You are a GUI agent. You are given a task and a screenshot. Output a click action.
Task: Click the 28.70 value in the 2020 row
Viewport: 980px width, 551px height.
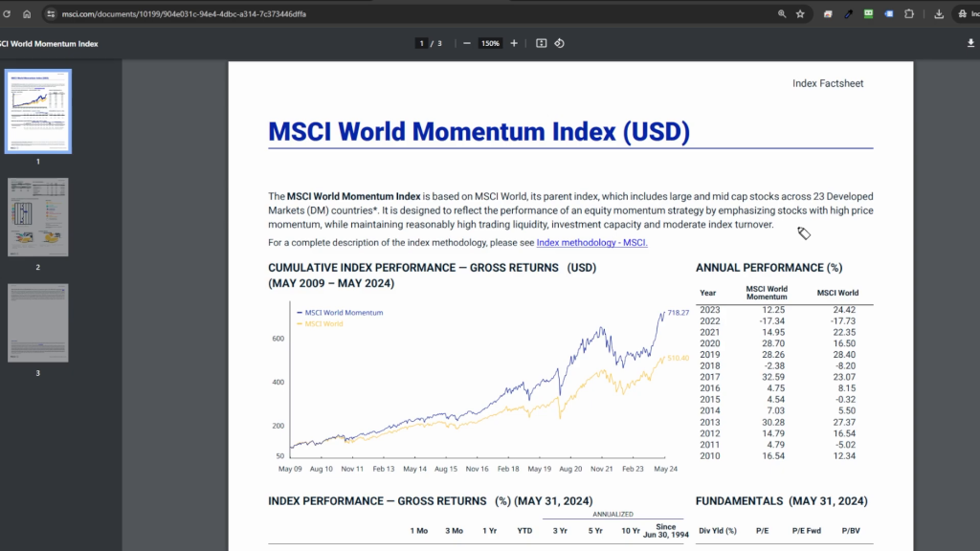(773, 343)
